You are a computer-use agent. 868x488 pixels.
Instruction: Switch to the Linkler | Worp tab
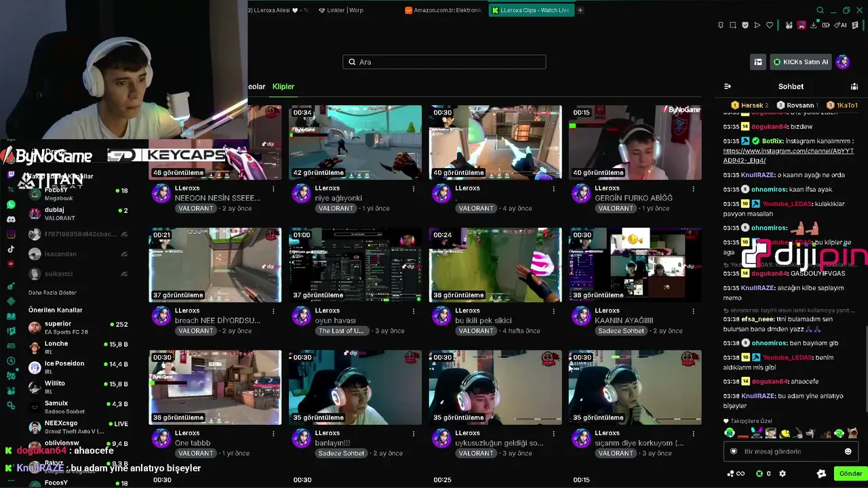click(x=341, y=10)
